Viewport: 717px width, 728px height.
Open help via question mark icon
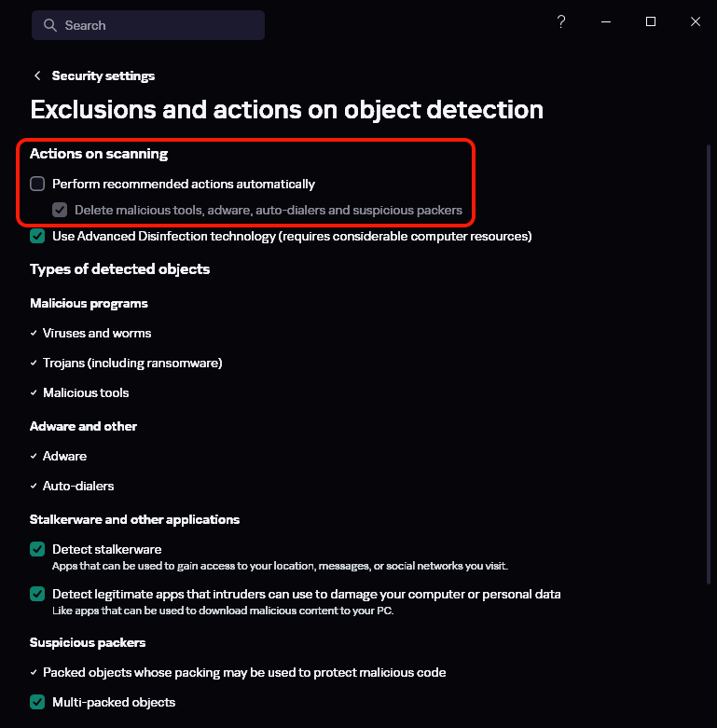point(561,21)
